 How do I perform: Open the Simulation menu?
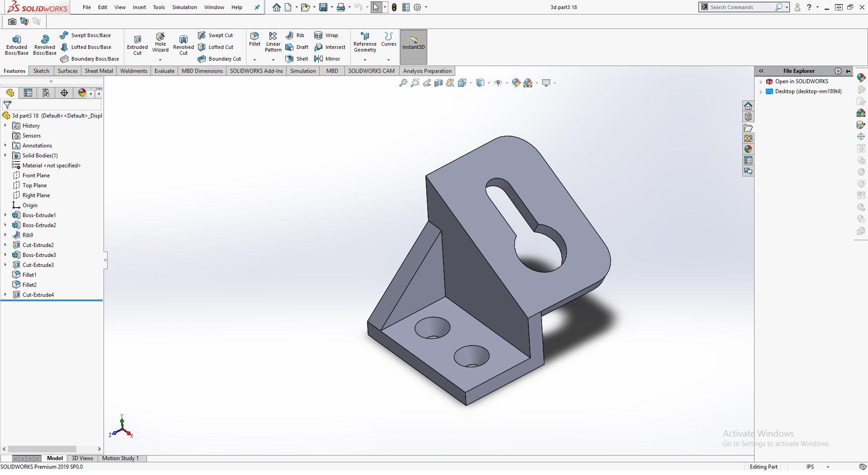184,7
